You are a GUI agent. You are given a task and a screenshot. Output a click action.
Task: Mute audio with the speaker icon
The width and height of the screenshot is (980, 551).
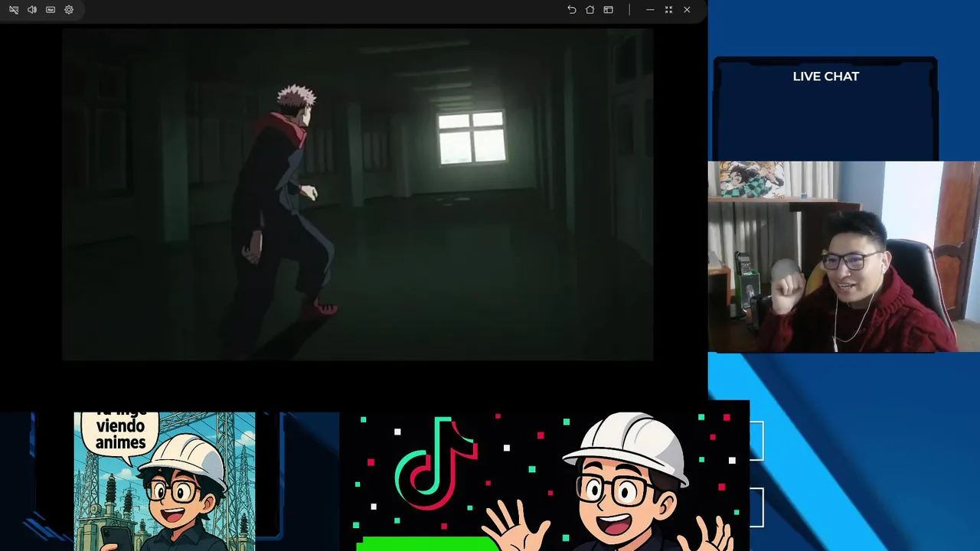tap(32, 10)
